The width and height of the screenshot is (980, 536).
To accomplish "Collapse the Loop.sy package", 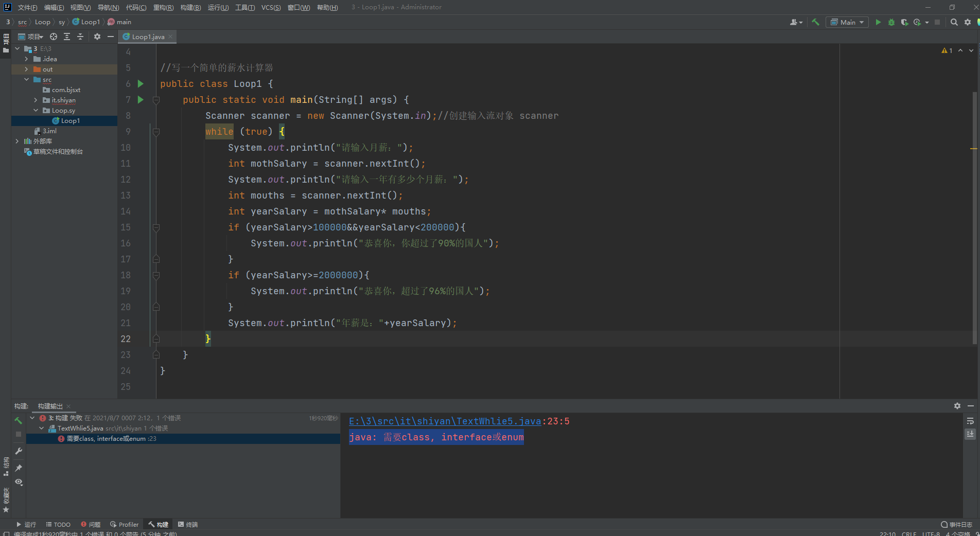I will (x=36, y=111).
